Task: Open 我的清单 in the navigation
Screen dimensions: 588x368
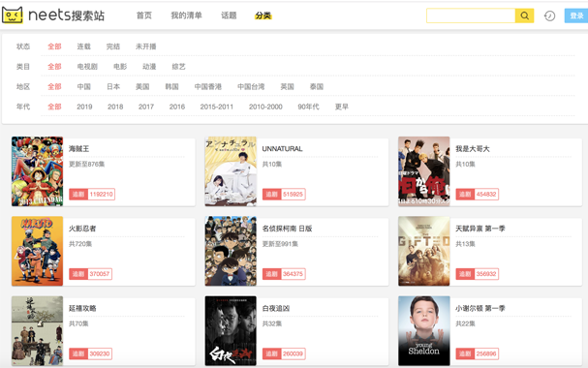Action: click(x=186, y=15)
